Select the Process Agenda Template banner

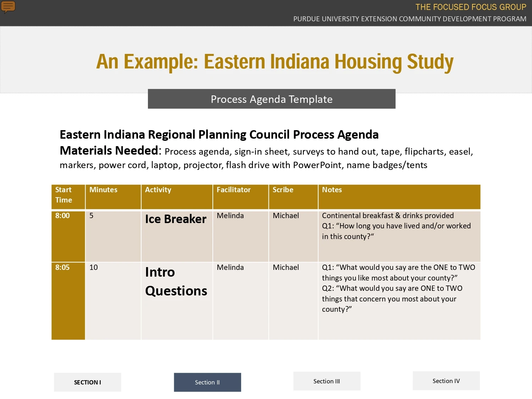tap(272, 99)
